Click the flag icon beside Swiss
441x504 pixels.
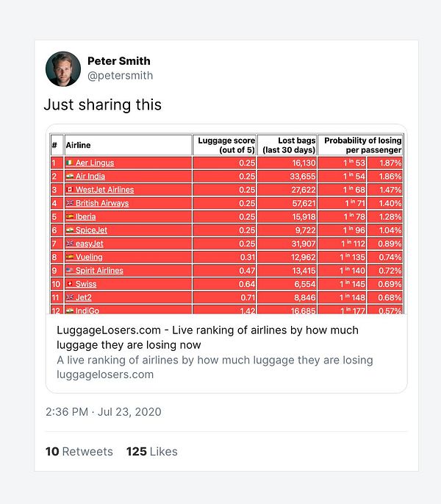click(x=69, y=284)
